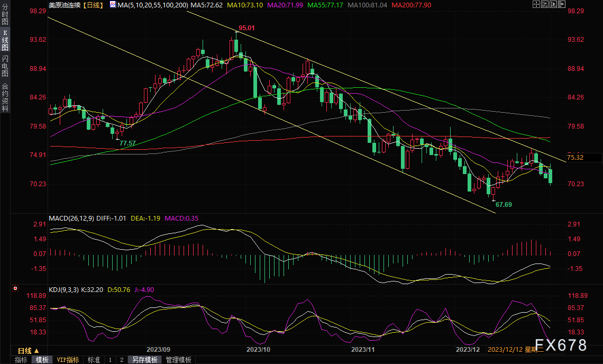Choose the 标准 template
The width and height of the screenshot is (603, 364).
pyautogui.click(x=94, y=360)
